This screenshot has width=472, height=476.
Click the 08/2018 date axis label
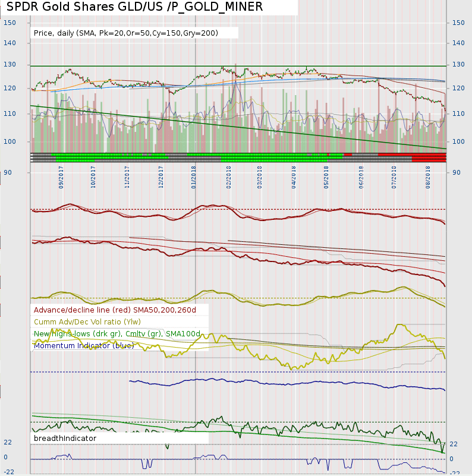tap(428, 176)
